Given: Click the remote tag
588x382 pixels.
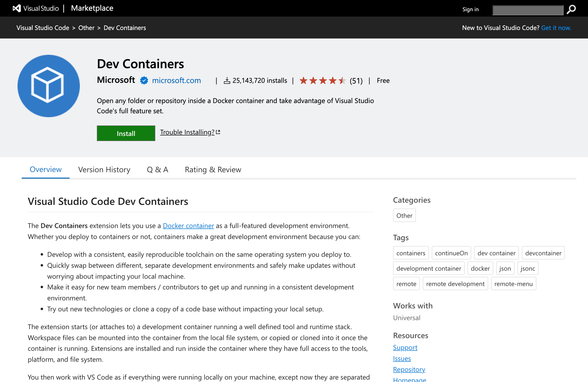Looking at the screenshot, I should [x=406, y=284].
